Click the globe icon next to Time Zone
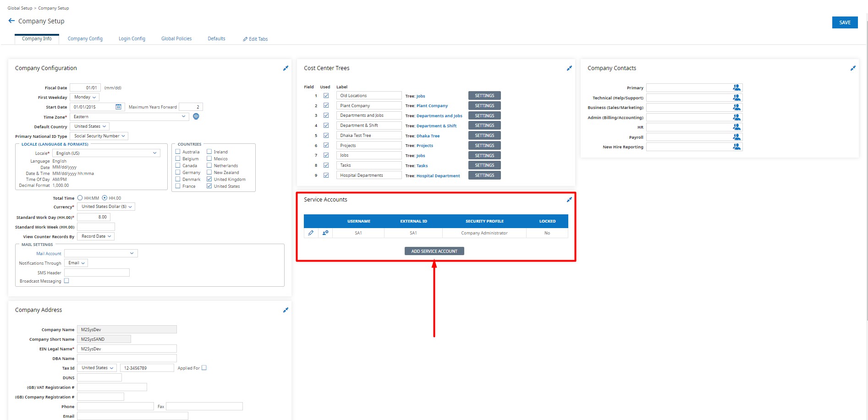The image size is (868, 420). (196, 116)
